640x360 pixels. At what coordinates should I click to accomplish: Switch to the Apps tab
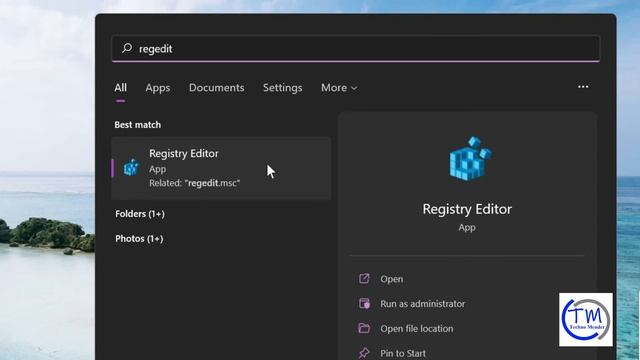click(x=158, y=88)
